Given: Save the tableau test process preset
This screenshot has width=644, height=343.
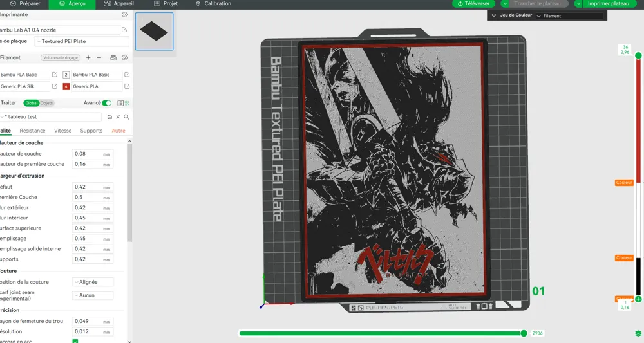Looking at the screenshot, I should pyautogui.click(x=109, y=117).
